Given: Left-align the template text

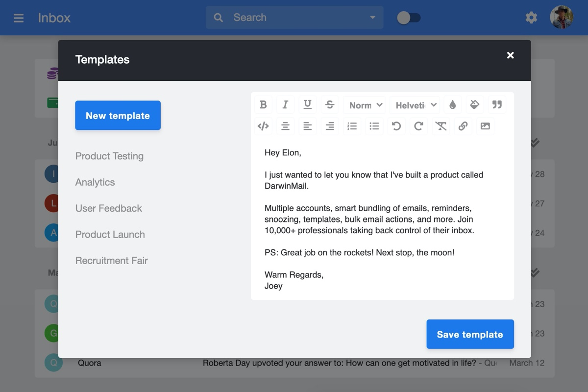Looking at the screenshot, I should point(308,126).
